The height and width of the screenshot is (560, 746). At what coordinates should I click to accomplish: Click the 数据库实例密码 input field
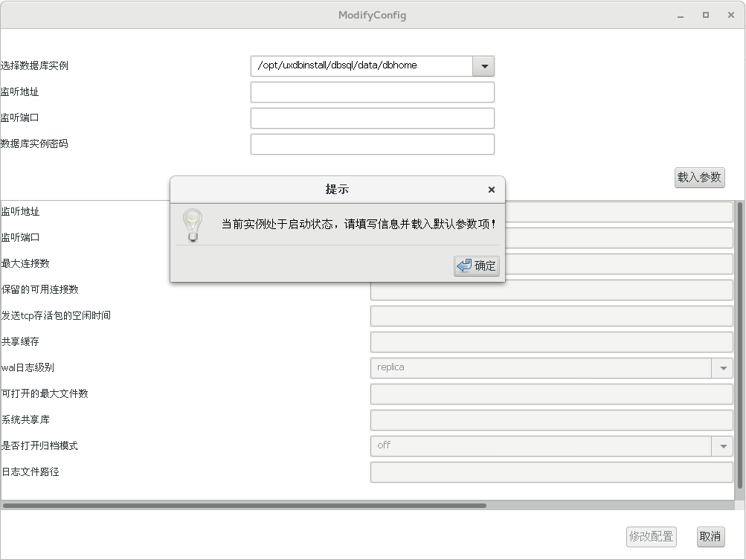(x=372, y=144)
